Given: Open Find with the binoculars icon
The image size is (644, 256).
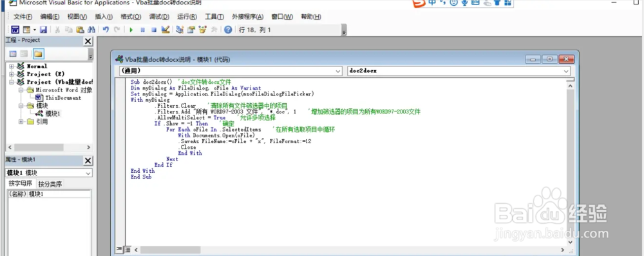Looking at the screenshot, I should coord(91,30).
